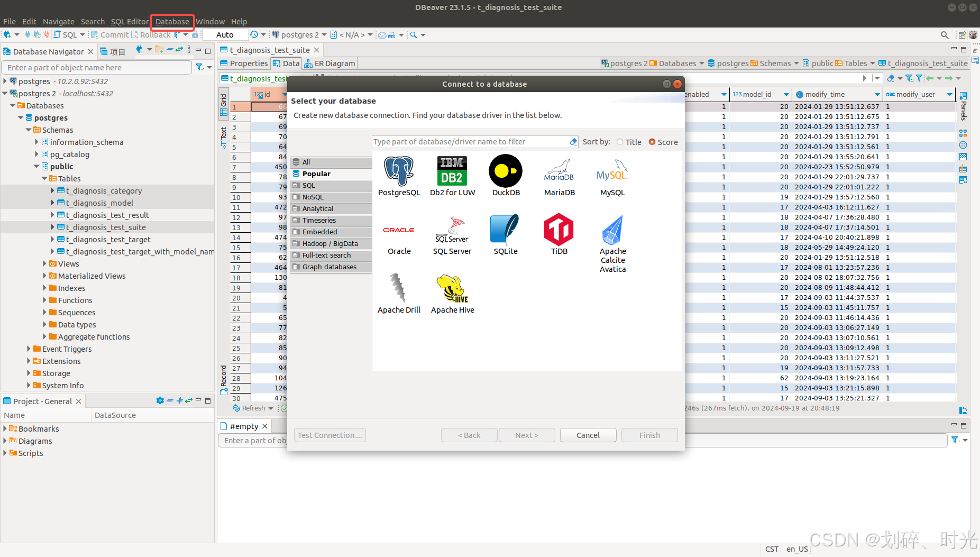Viewport: 980px width, 557px height.
Task: Click link-with-editor arrows in Database Navigator
Action: [x=179, y=50]
